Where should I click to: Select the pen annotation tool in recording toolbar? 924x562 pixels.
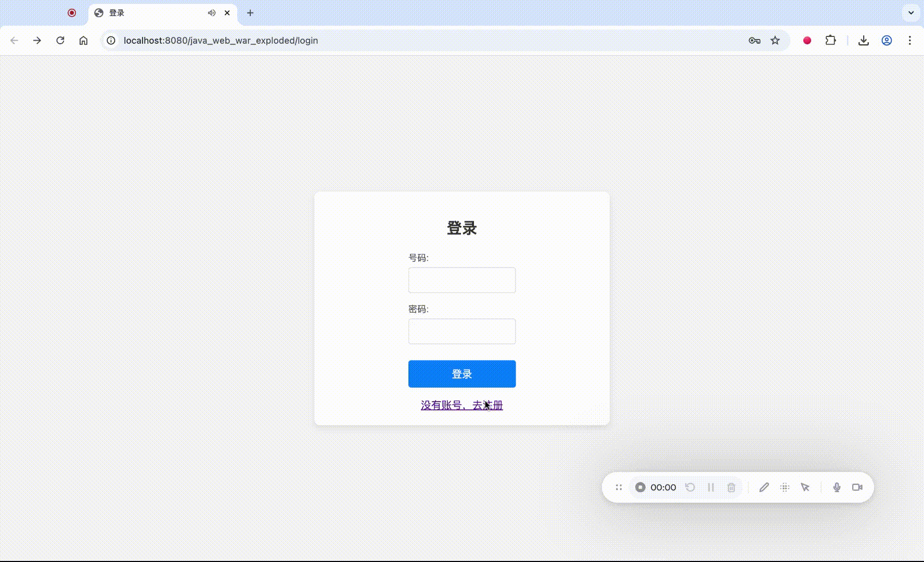click(764, 487)
